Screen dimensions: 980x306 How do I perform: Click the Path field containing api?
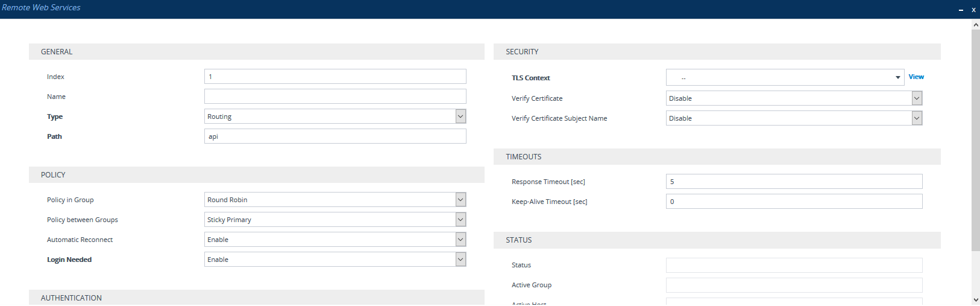[x=335, y=136]
